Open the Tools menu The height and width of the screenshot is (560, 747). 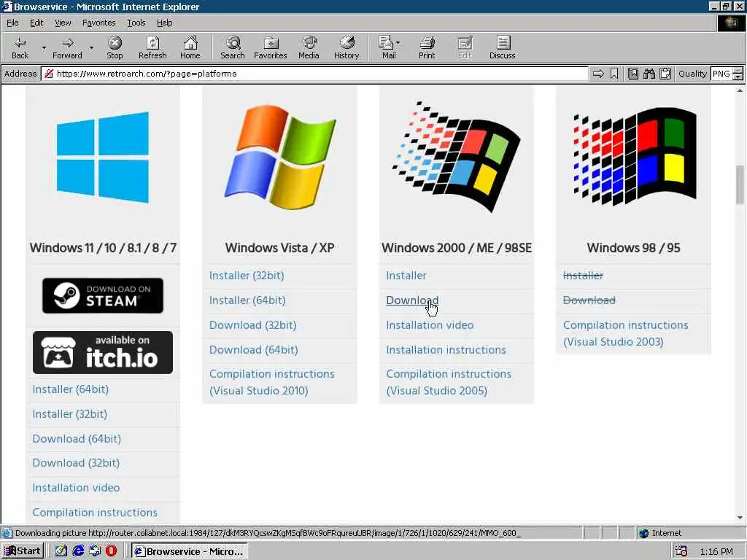coord(136,23)
